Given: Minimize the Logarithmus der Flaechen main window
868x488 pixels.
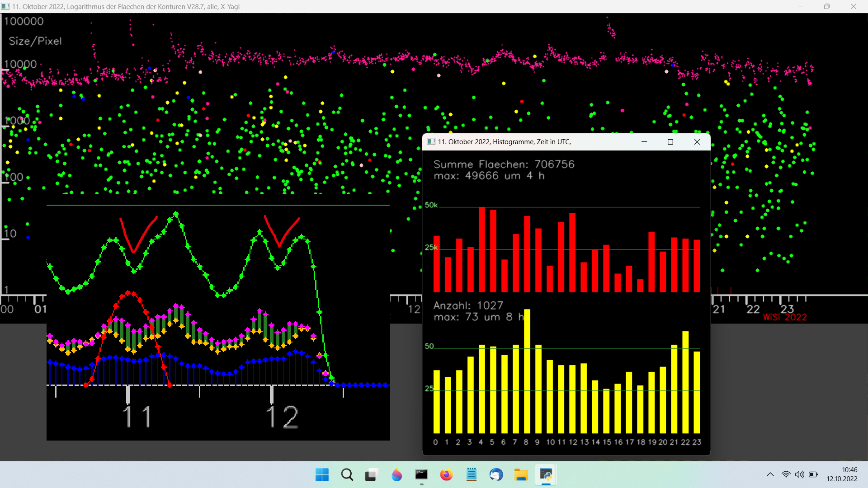Looking at the screenshot, I should pyautogui.click(x=801, y=6).
